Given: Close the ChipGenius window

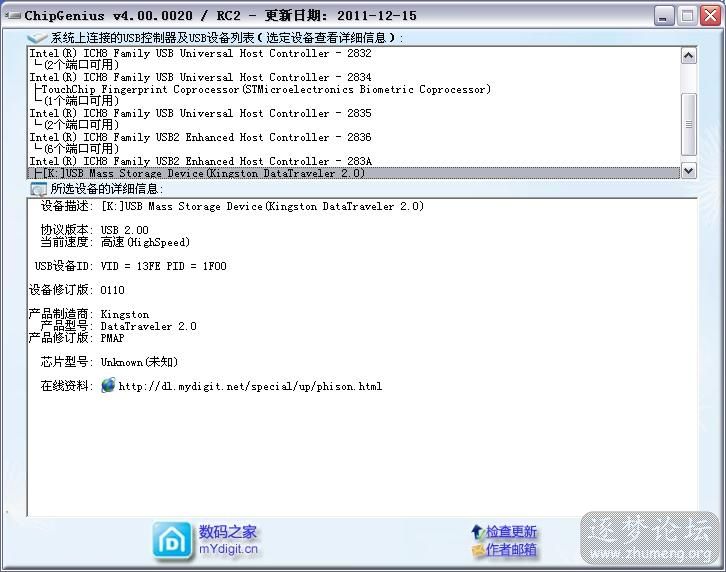Looking at the screenshot, I should [x=710, y=16].
